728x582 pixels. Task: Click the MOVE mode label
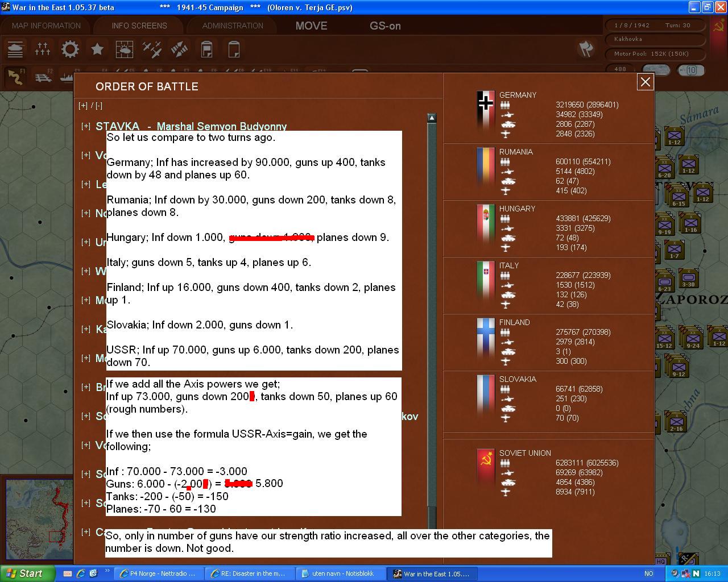tap(311, 26)
